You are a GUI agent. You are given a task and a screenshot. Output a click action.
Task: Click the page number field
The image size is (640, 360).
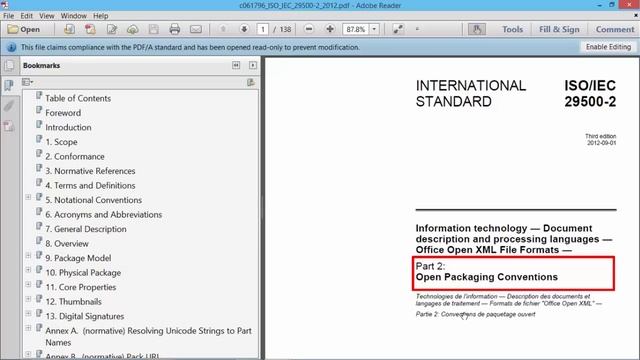click(x=263, y=29)
